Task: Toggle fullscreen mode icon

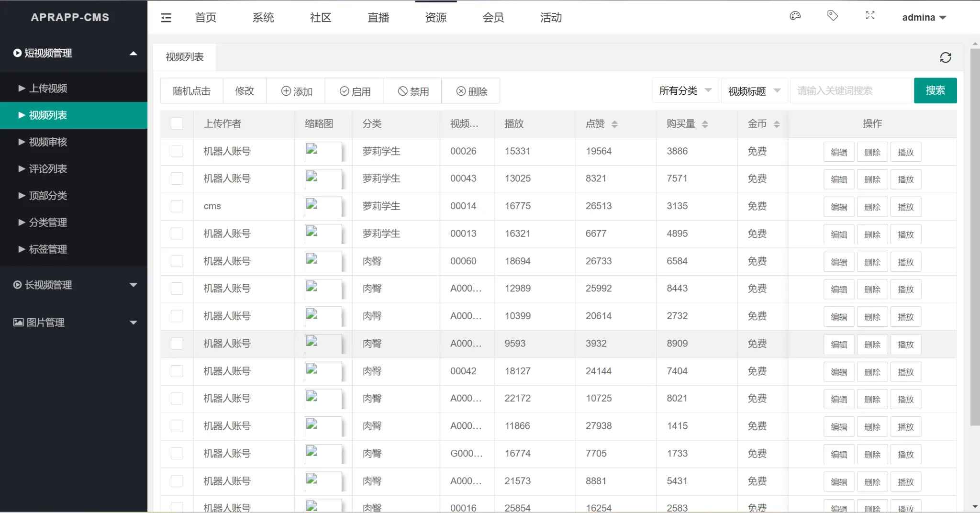Action: (x=870, y=16)
